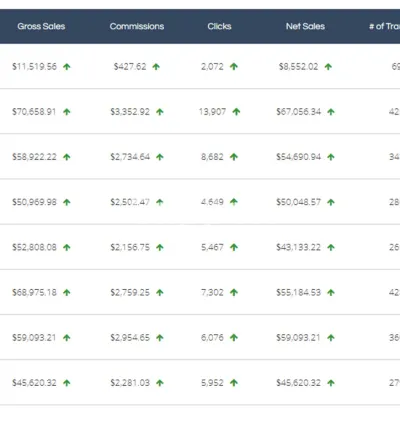Select the commissions value $3,352.92
This screenshot has height=424, width=400.
(130, 112)
